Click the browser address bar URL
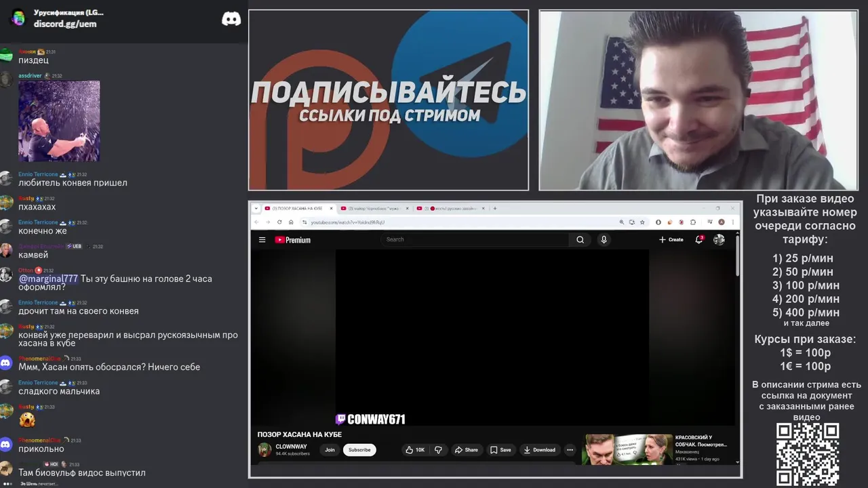868x488 pixels. [347, 222]
